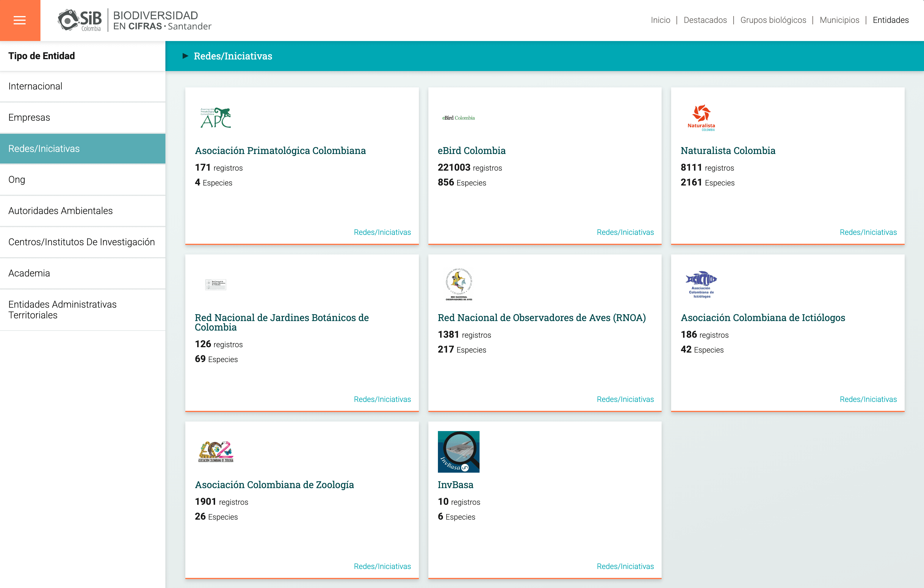Select Autoridades Ambientales in sidebar
The width and height of the screenshot is (924, 588).
coord(82,211)
